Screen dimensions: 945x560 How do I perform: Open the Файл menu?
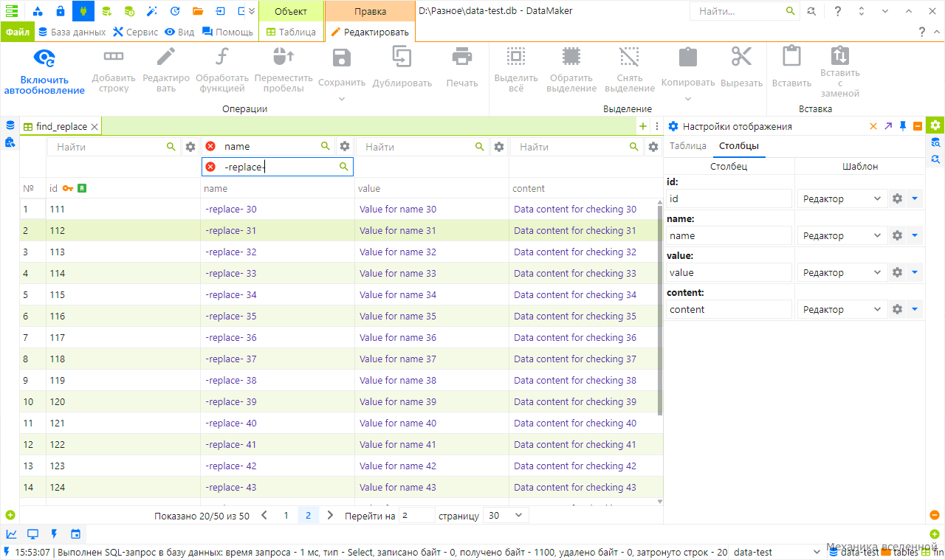point(16,32)
